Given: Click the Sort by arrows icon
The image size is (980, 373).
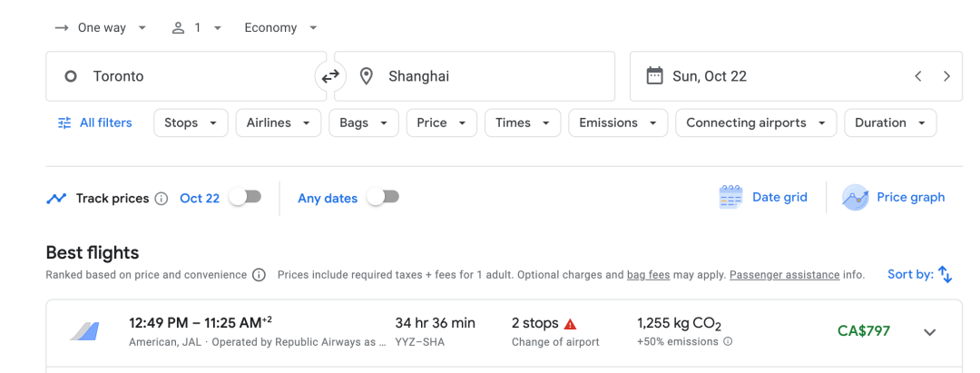Looking at the screenshot, I should click(x=945, y=274).
